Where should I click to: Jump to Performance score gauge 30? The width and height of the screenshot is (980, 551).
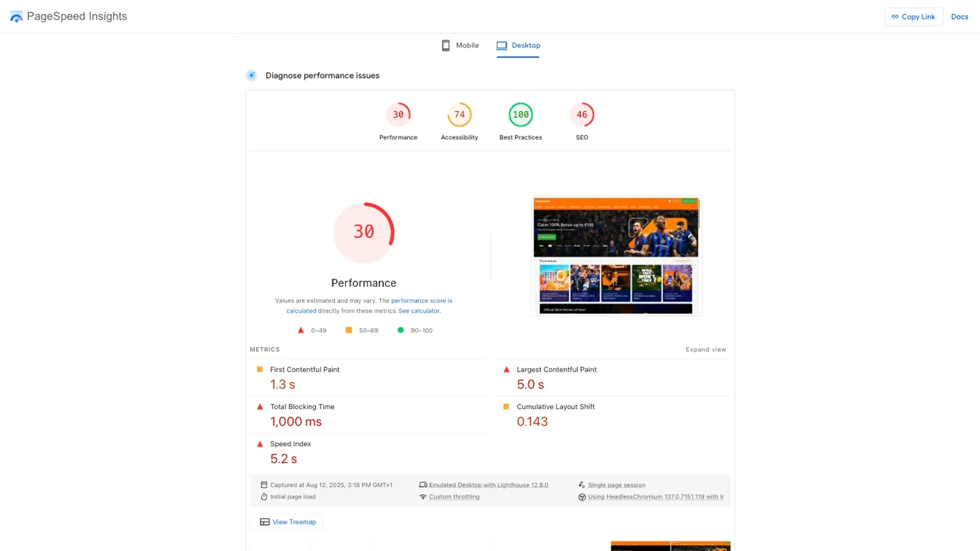[x=398, y=122]
